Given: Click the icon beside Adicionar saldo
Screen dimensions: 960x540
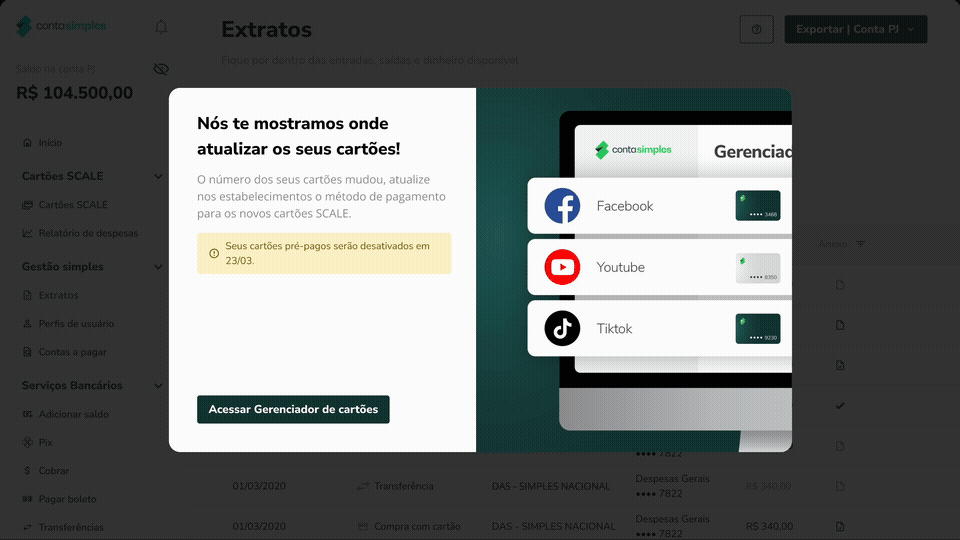Looking at the screenshot, I should tap(27, 414).
